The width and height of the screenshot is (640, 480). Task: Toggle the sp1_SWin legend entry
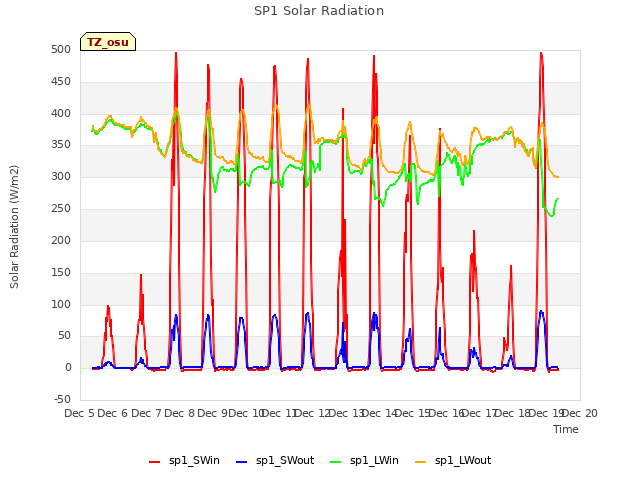184,461
